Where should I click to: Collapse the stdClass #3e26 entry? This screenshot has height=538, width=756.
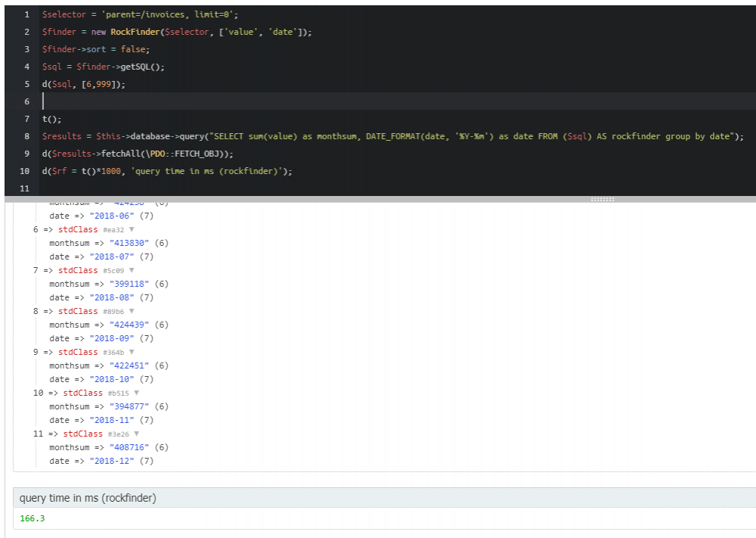[x=136, y=434]
